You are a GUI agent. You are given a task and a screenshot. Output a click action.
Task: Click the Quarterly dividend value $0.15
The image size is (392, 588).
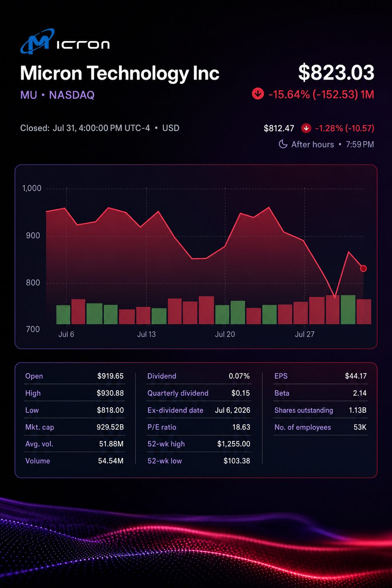241,393
